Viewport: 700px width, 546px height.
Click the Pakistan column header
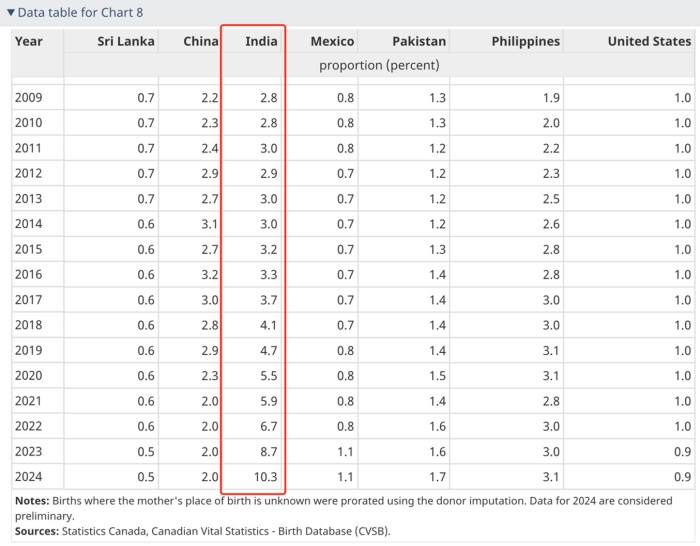pyautogui.click(x=419, y=41)
